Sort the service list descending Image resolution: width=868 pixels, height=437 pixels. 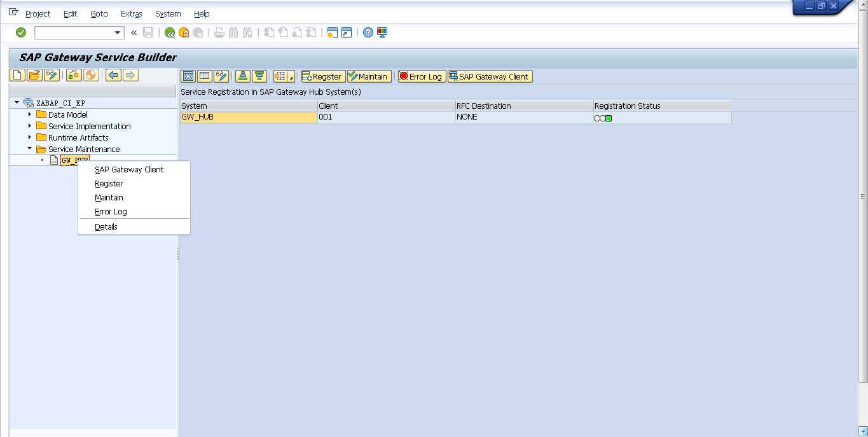click(259, 76)
